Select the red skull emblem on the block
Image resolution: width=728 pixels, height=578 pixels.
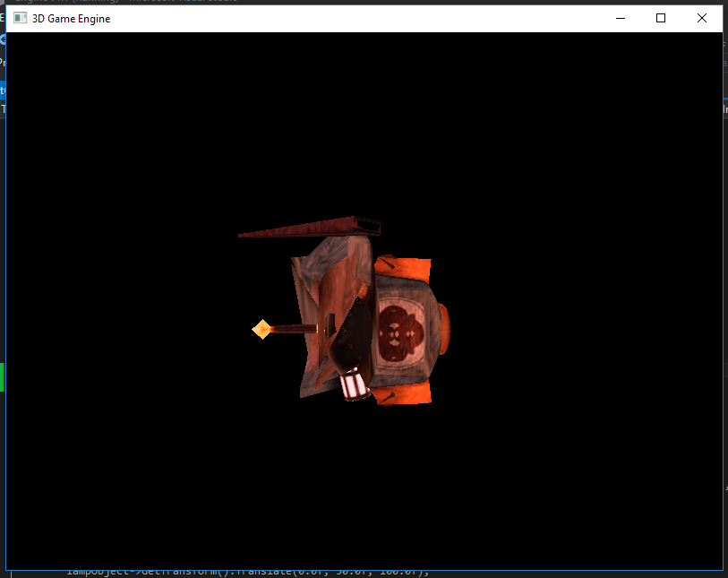(x=400, y=332)
